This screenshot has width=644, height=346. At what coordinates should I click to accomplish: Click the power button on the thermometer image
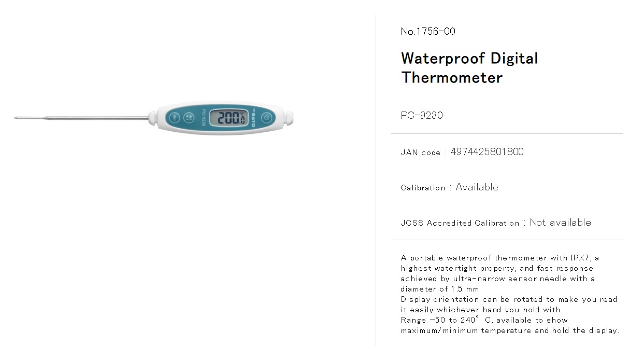[x=266, y=118]
